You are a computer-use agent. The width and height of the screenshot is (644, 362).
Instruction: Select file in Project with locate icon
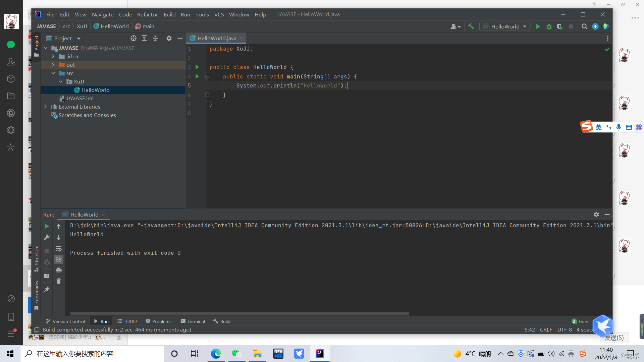coord(133,38)
